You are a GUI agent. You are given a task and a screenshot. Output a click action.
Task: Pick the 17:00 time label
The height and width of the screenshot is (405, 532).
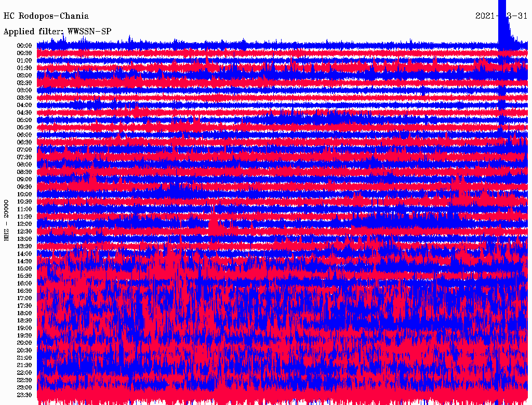(x=24, y=299)
